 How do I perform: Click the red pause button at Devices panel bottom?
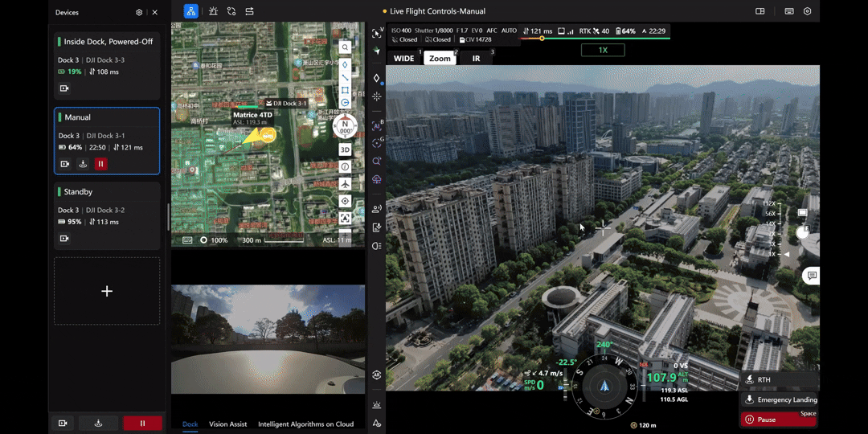click(x=142, y=424)
